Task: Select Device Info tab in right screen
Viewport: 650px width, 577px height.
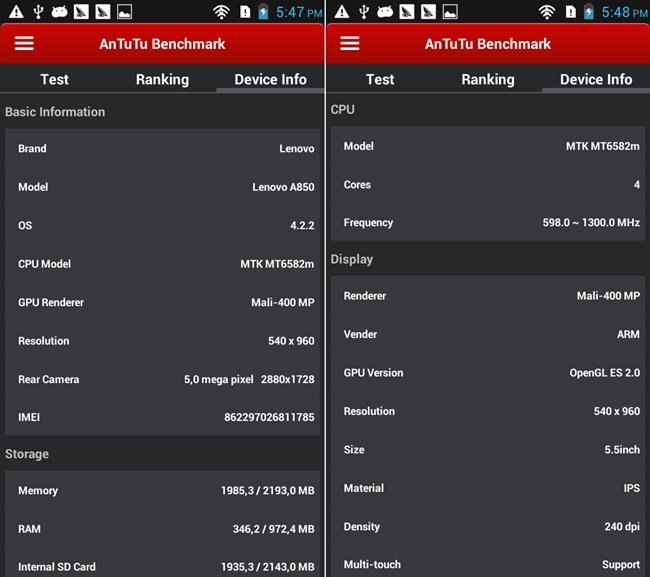Action: tap(596, 79)
